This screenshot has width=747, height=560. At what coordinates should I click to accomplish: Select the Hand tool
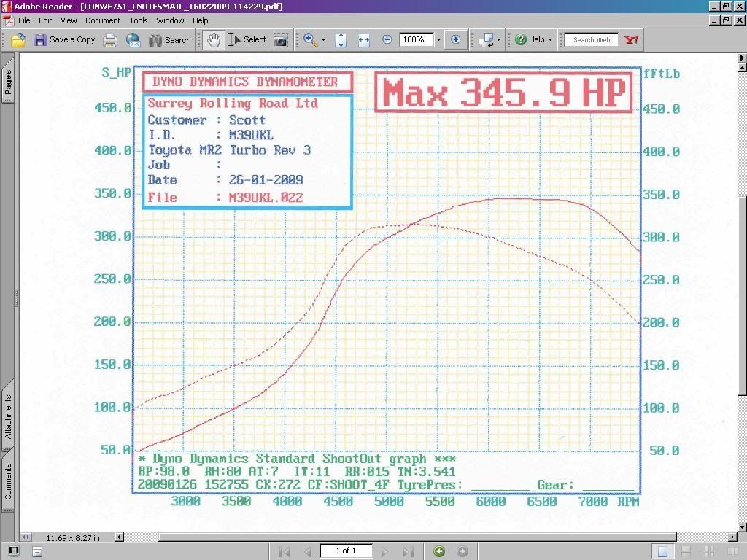[x=213, y=40]
